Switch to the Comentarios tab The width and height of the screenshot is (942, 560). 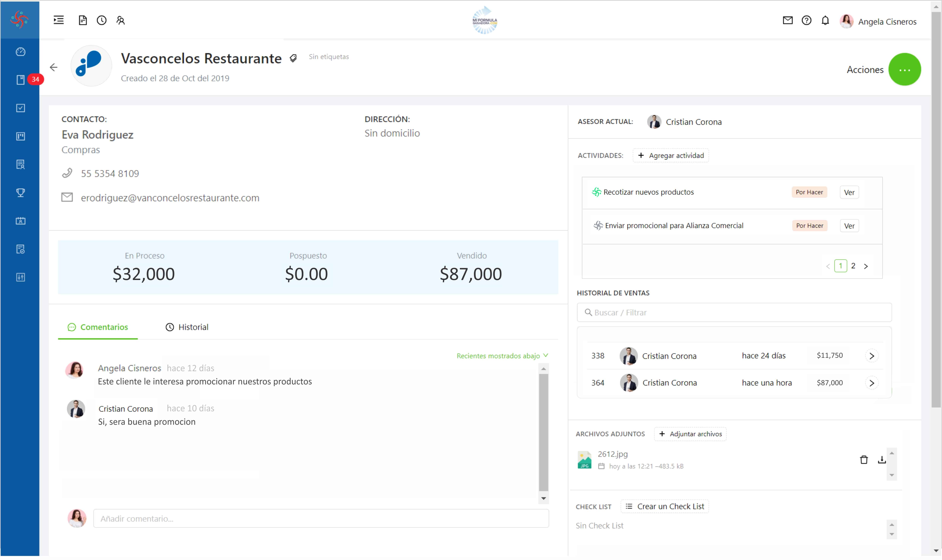point(98,327)
